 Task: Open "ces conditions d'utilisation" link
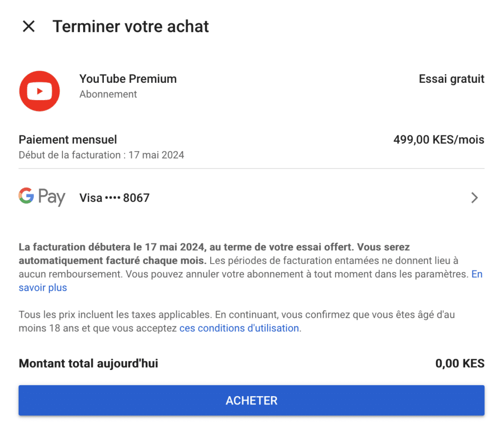coord(239,328)
